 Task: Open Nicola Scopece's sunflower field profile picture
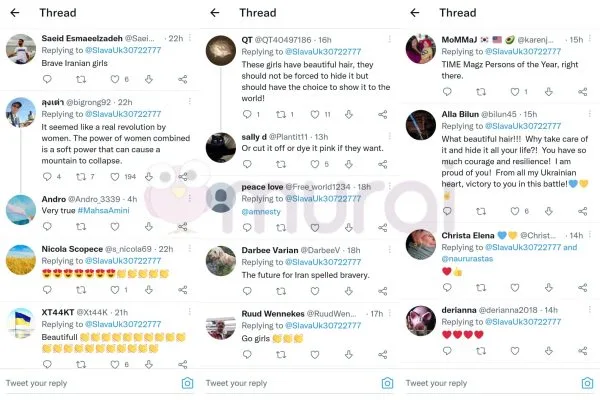[x=21, y=260]
